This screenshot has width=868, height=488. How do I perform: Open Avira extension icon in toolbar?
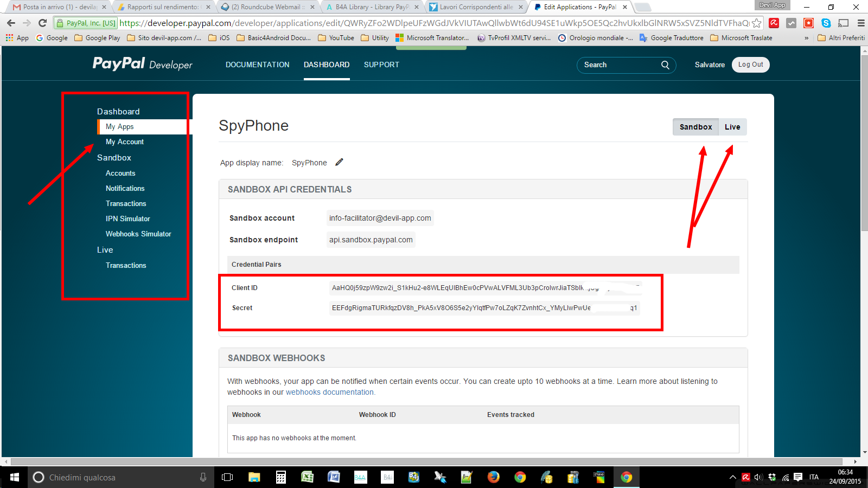tap(774, 23)
